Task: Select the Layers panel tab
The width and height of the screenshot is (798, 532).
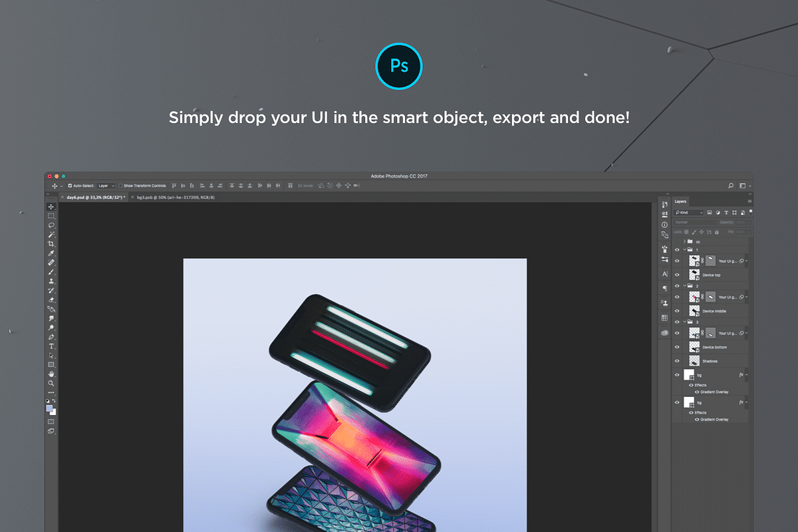Action: click(x=680, y=201)
